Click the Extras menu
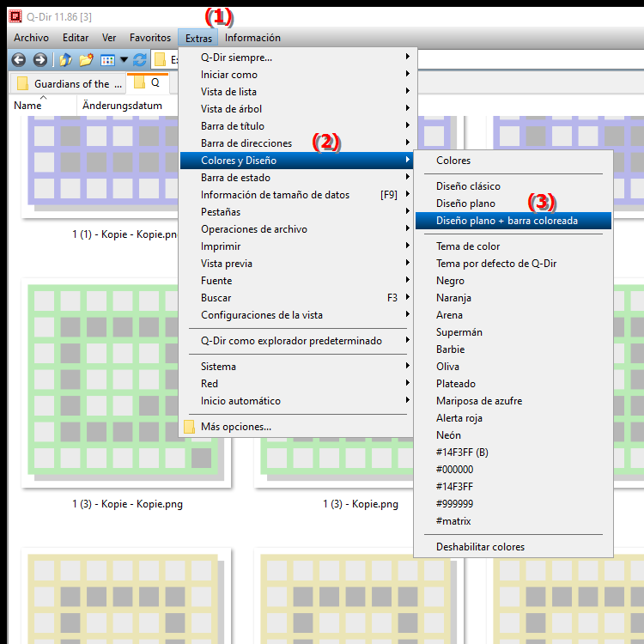The image size is (644, 644). click(x=198, y=38)
